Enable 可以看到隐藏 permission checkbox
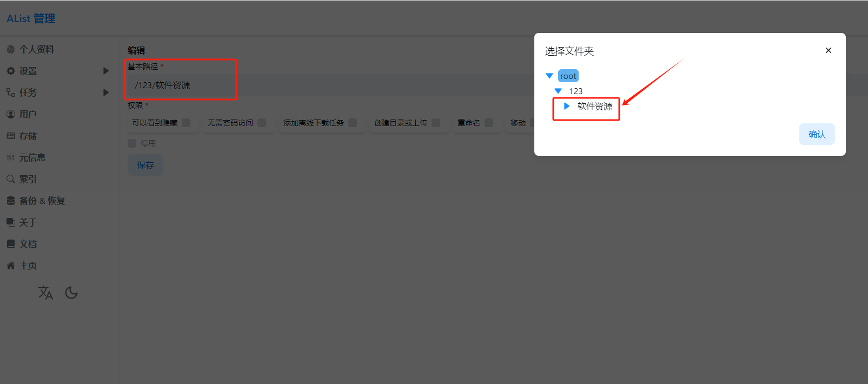Screen dimensions: 868x384 [x=186, y=123]
